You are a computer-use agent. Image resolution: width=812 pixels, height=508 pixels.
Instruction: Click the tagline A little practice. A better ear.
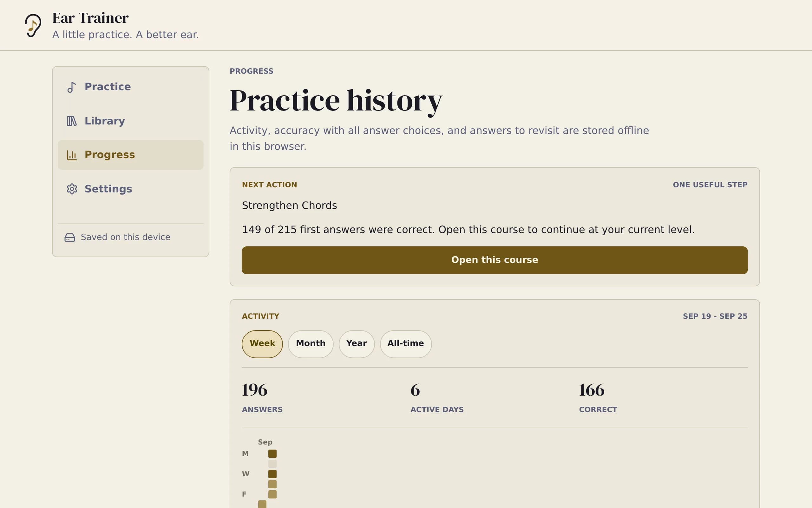pyautogui.click(x=126, y=35)
